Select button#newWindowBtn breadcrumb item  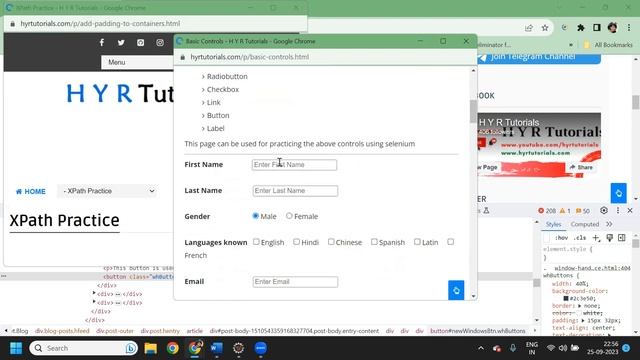pyautogui.click(x=478, y=331)
